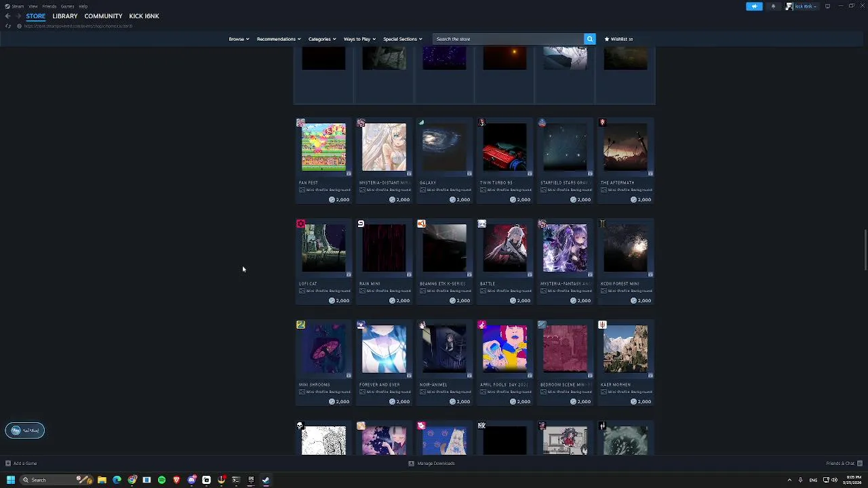Expand the Recommendations dropdown
Image resolution: width=868 pixels, height=488 pixels.
click(x=279, y=39)
